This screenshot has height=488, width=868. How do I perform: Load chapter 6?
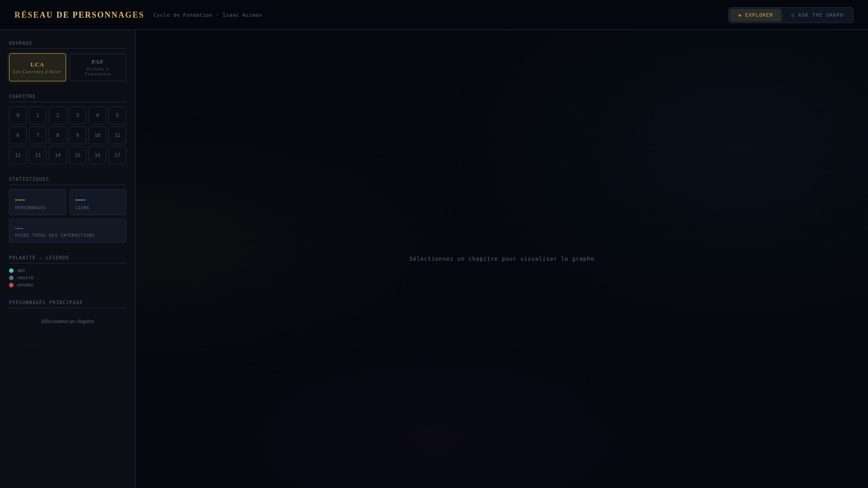coord(18,136)
